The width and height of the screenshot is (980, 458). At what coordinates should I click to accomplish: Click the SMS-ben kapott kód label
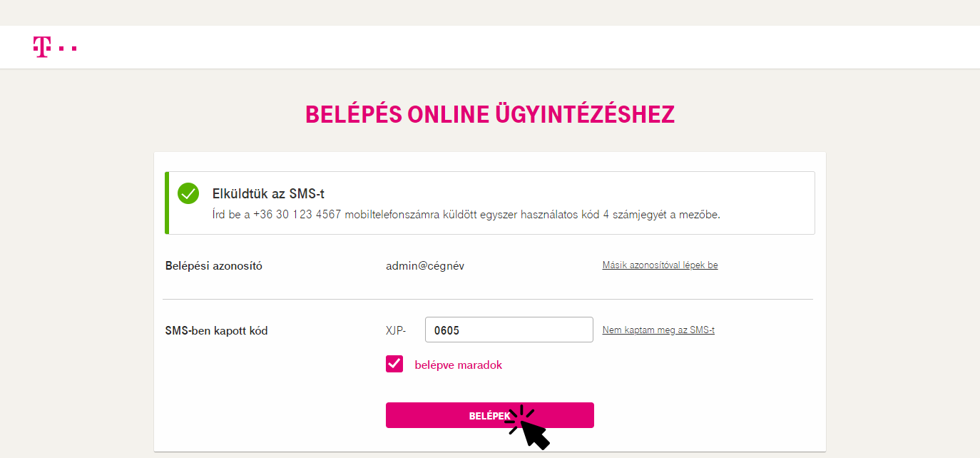217,331
